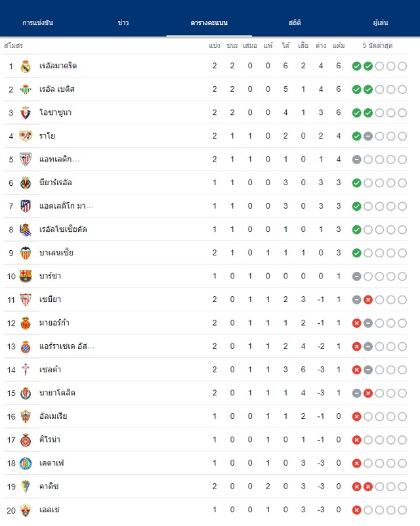Open the Barcelona crest icon
The width and height of the screenshot is (420, 526).
click(26, 276)
